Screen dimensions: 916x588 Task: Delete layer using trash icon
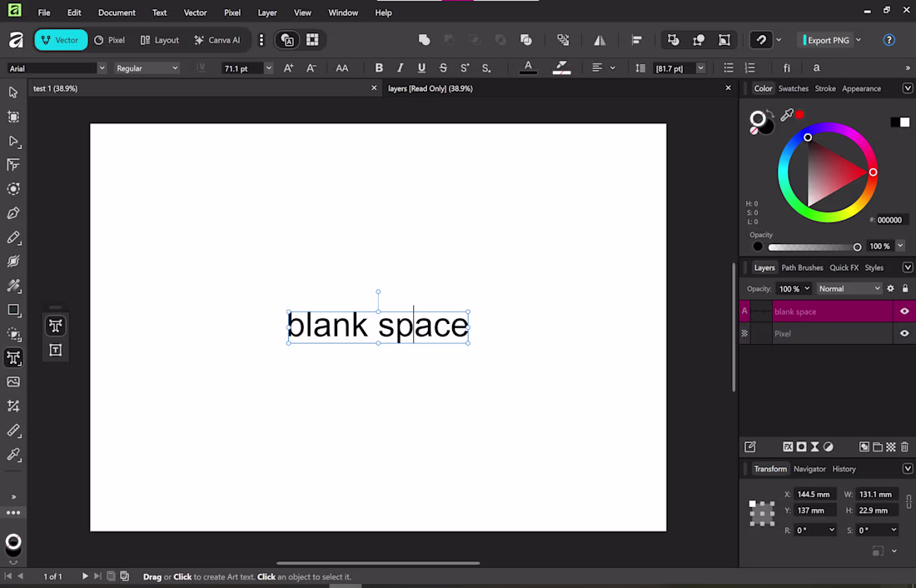click(x=904, y=447)
